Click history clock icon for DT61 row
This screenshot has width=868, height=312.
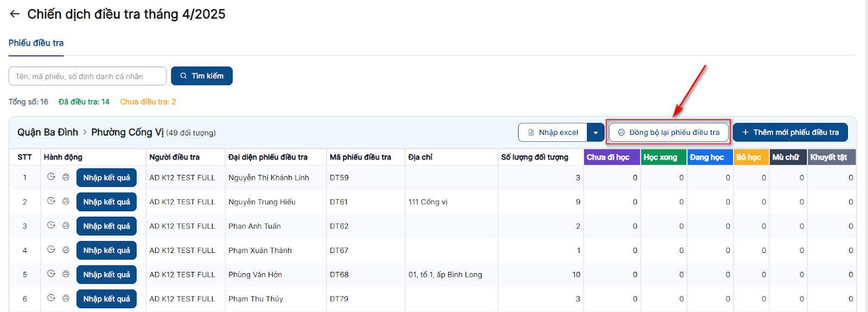point(51,201)
